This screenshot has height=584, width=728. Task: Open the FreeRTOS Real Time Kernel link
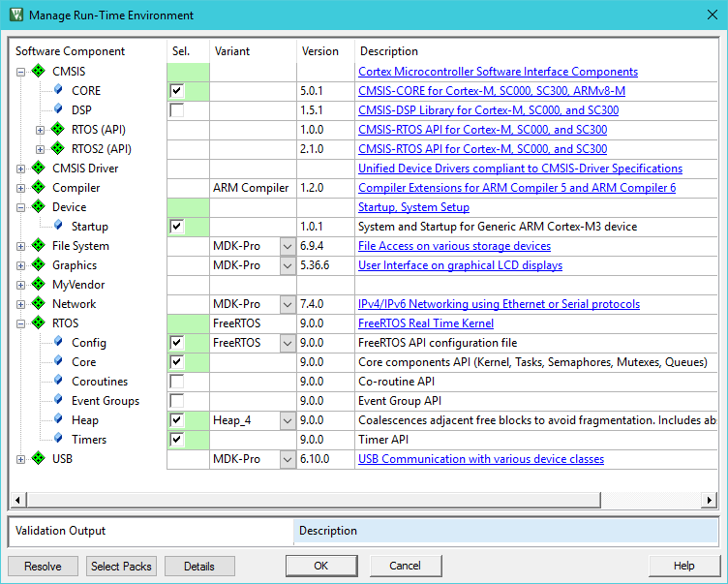tap(426, 323)
